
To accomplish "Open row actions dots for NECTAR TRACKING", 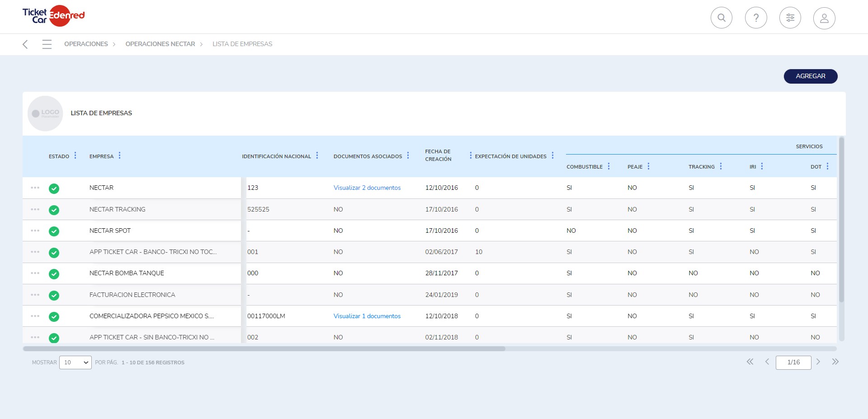I will (35, 209).
